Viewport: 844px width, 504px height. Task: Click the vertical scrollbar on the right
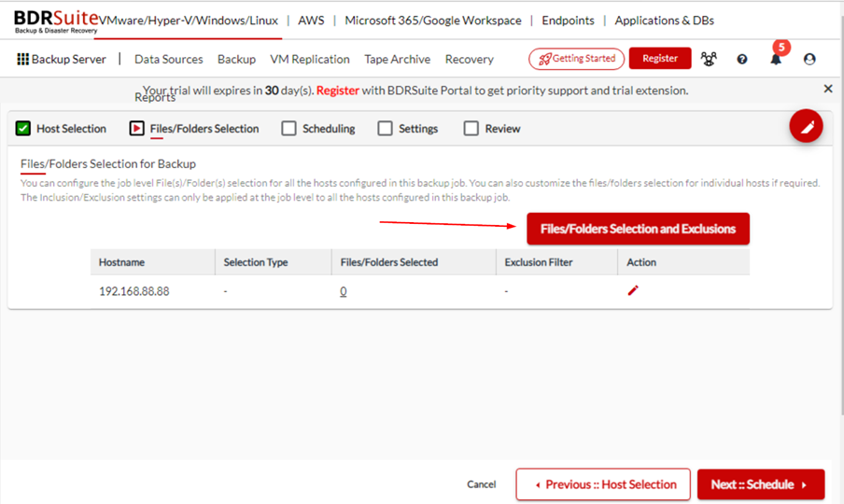(x=841, y=216)
